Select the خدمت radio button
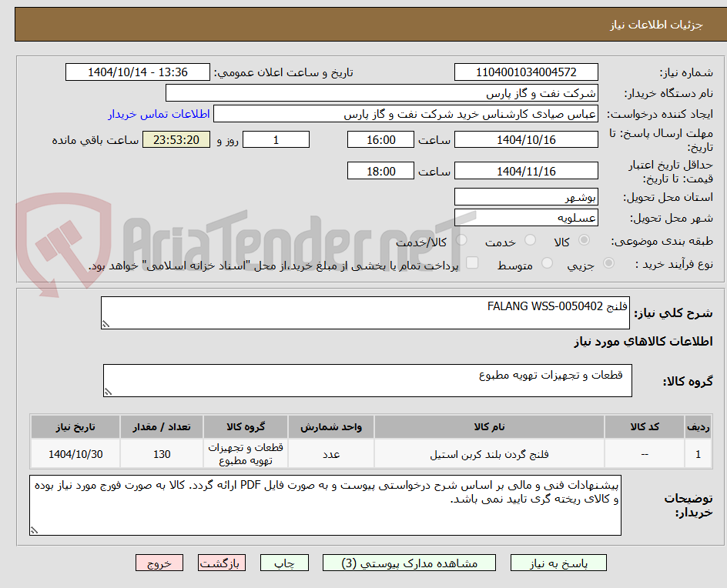This screenshot has width=727, height=588. pos(530,240)
